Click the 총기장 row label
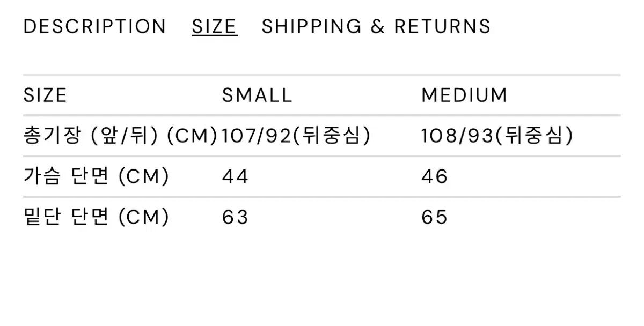Screen dimensions: 644x326 [50, 136]
